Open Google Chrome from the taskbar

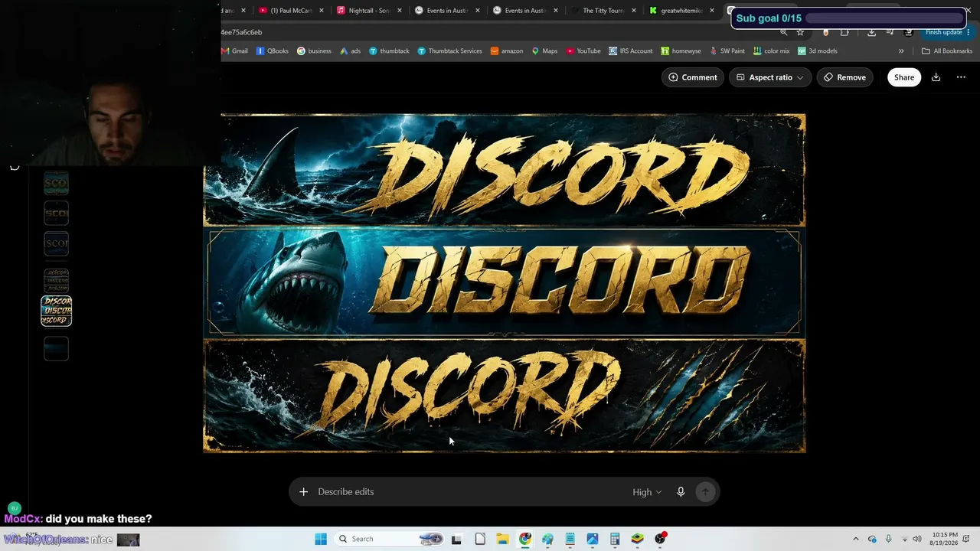525,539
